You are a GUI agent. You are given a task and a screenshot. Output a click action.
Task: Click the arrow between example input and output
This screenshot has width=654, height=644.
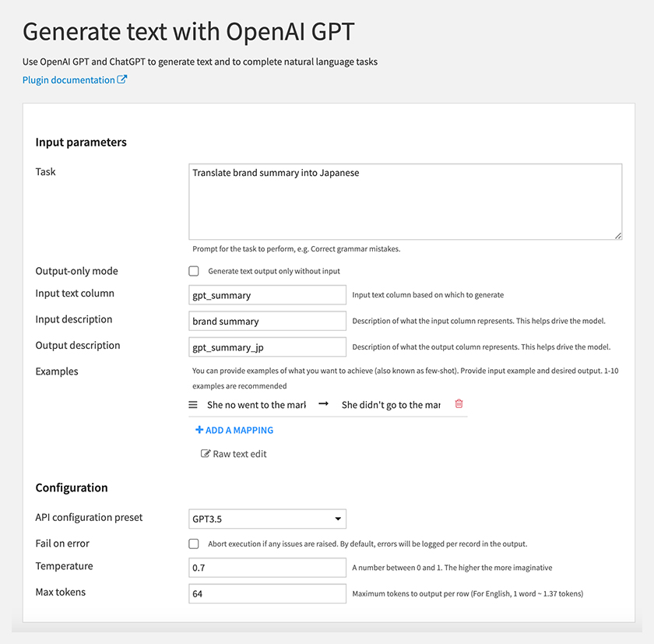(x=324, y=403)
